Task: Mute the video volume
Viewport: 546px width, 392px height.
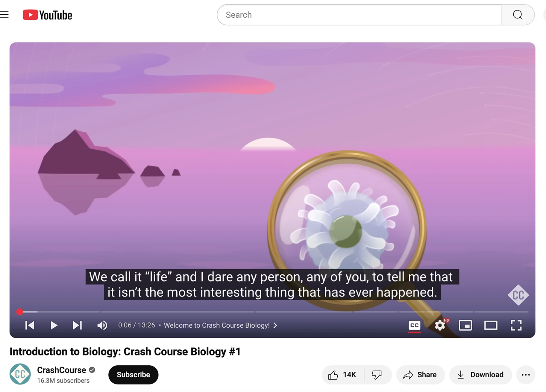Action: point(102,325)
